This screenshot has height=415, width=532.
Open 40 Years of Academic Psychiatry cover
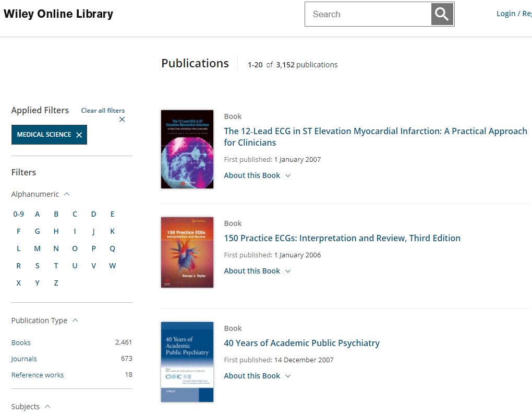coord(187,362)
